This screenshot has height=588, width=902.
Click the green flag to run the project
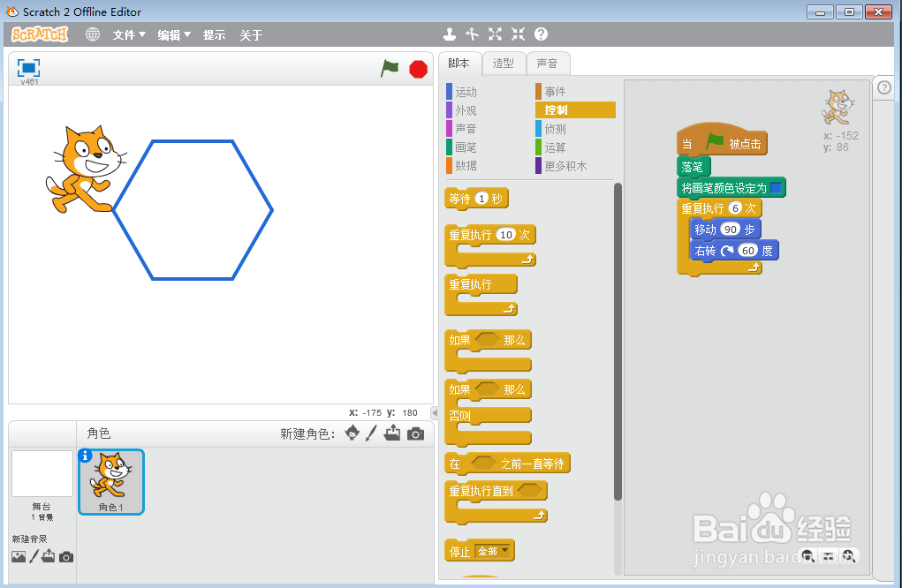tap(390, 68)
